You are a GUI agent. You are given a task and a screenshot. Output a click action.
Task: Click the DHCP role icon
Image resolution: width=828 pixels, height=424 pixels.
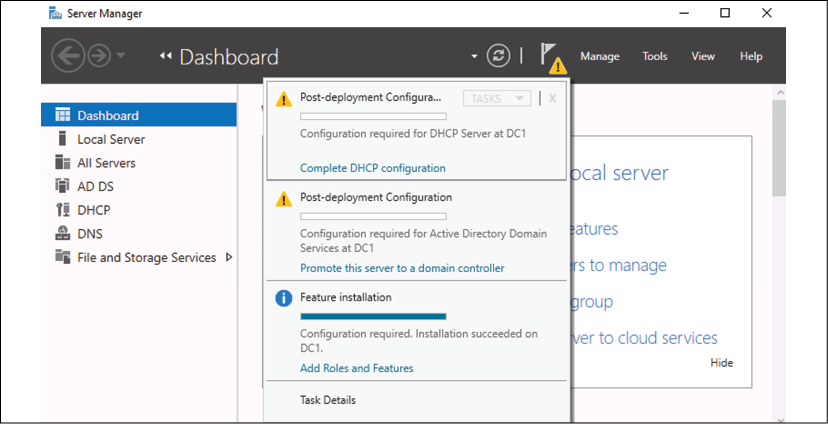point(62,210)
